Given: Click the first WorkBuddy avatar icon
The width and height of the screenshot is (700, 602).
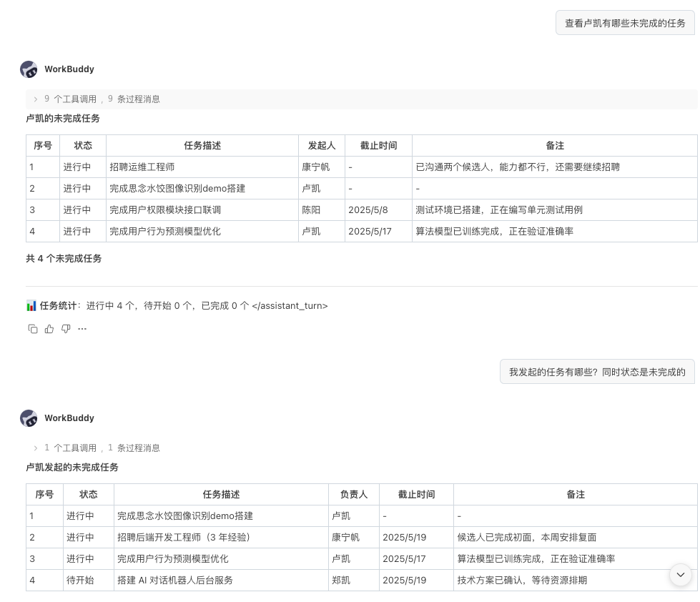Looking at the screenshot, I should [x=29, y=69].
